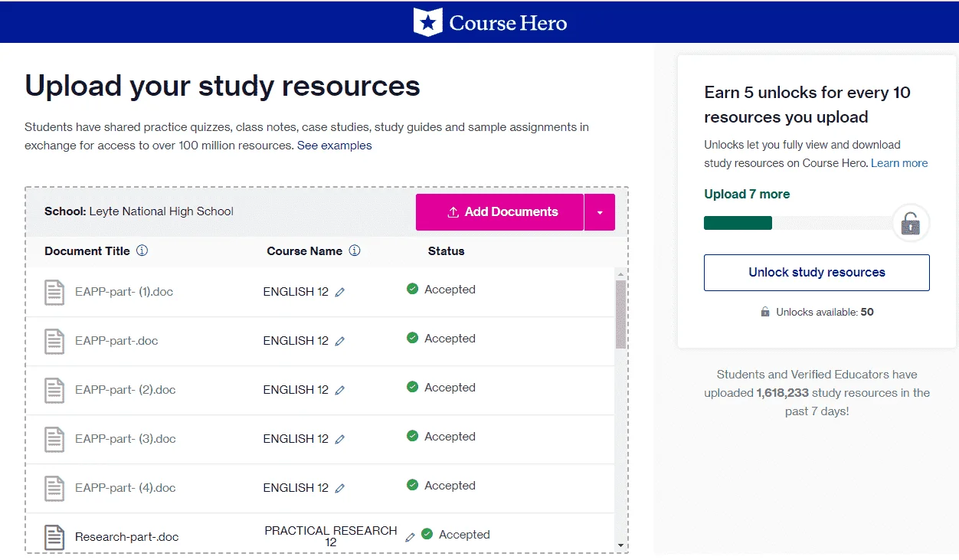This screenshot has height=560, width=959.
Task: Click scrollbar up arrow in document list
Action: click(x=620, y=274)
